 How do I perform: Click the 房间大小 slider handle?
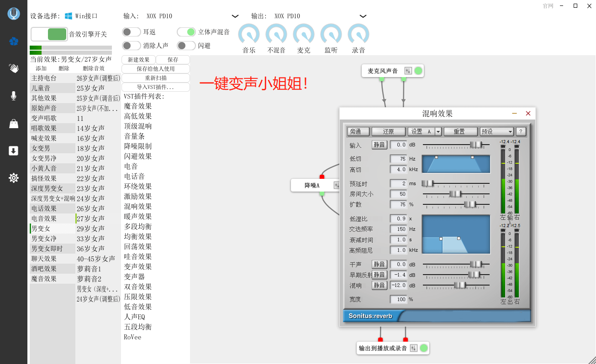click(455, 194)
